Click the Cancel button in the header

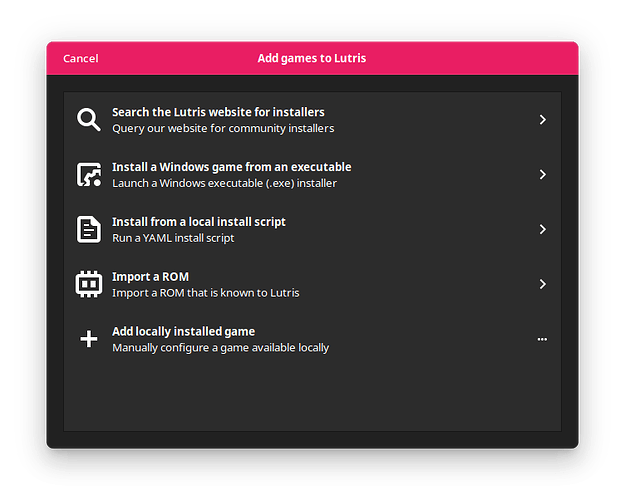(80, 59)
